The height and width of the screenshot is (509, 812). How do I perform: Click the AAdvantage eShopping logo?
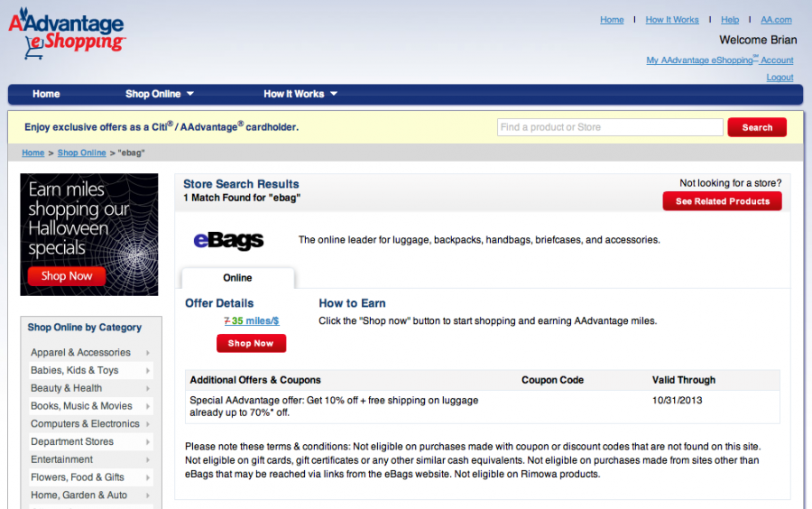click(x=67, y=33)
